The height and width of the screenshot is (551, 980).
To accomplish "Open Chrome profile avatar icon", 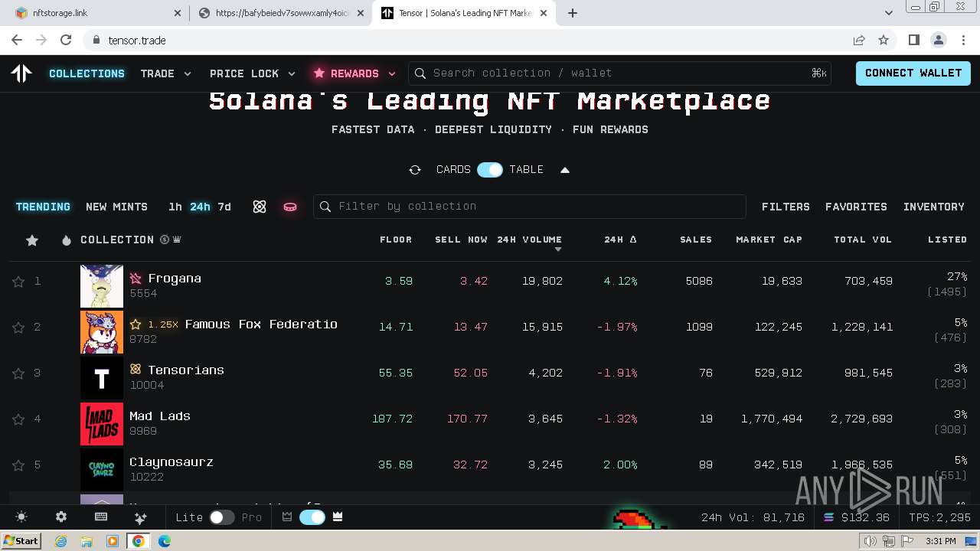I will (x=939, y=40).
